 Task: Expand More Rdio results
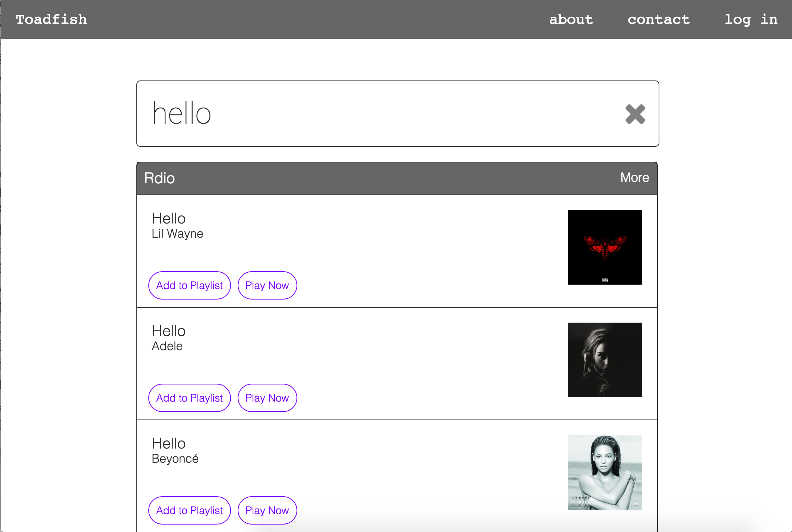[634, 178]
